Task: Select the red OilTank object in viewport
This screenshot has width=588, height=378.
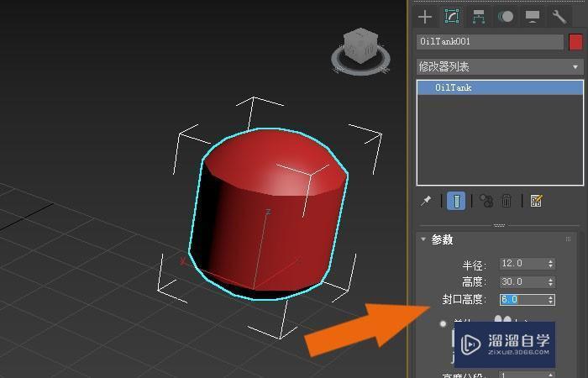Action: click(x=268, y=213)
